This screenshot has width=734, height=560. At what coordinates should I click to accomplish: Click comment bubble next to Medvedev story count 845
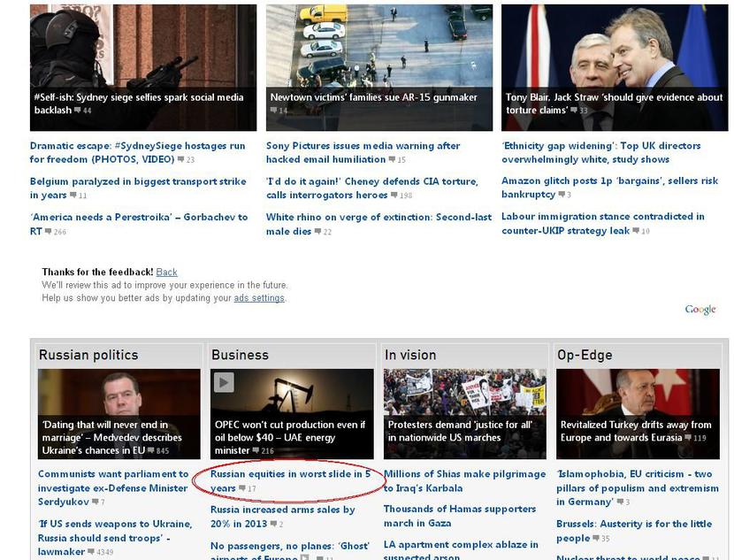tap(150, 450)
